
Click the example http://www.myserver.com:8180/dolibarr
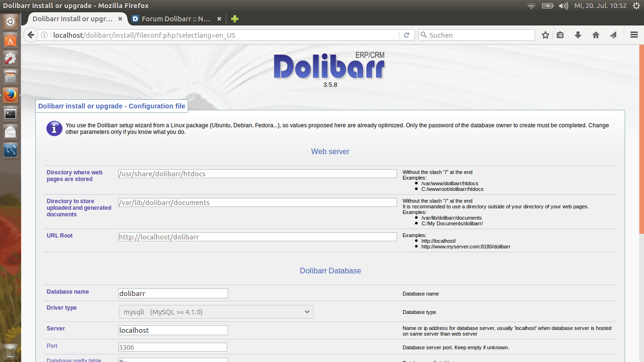click(x=466, y=247)
